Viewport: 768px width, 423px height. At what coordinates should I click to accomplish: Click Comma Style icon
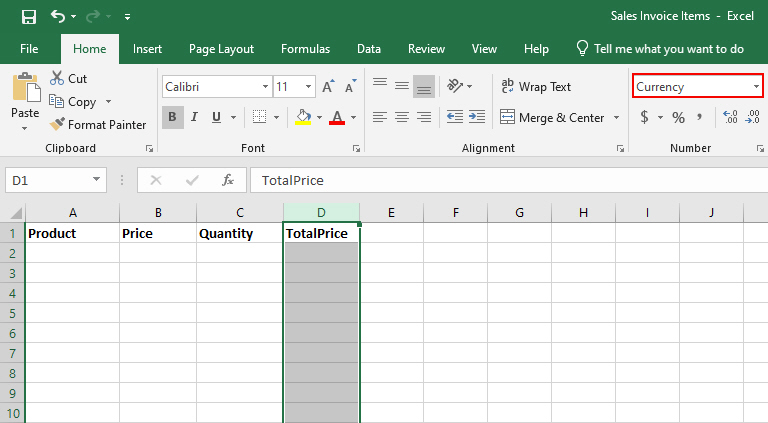pyautogui.click(x=700, y=117)
